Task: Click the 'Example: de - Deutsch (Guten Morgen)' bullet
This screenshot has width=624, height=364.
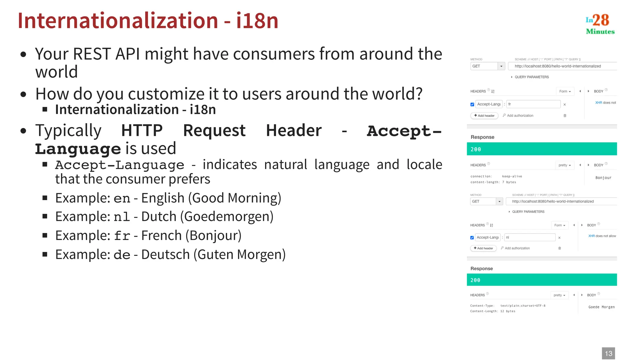Action: pyautogui.click(x=170, y=255)
